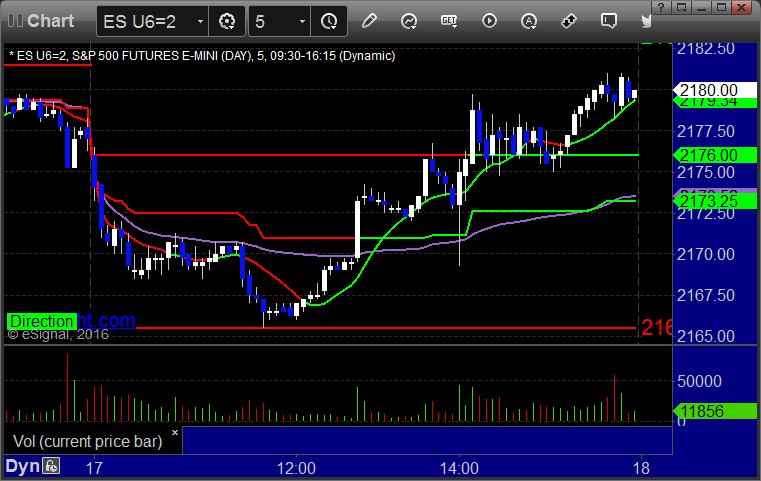Open the chart comment bubble icon
This screenshot has height=481, width=761.
[x=609, y=21]
